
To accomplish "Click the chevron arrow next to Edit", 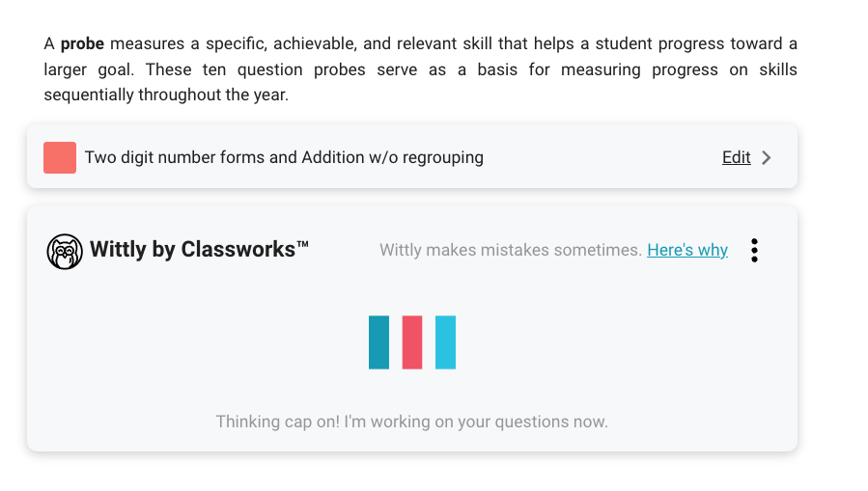I will tap(767, 157).
